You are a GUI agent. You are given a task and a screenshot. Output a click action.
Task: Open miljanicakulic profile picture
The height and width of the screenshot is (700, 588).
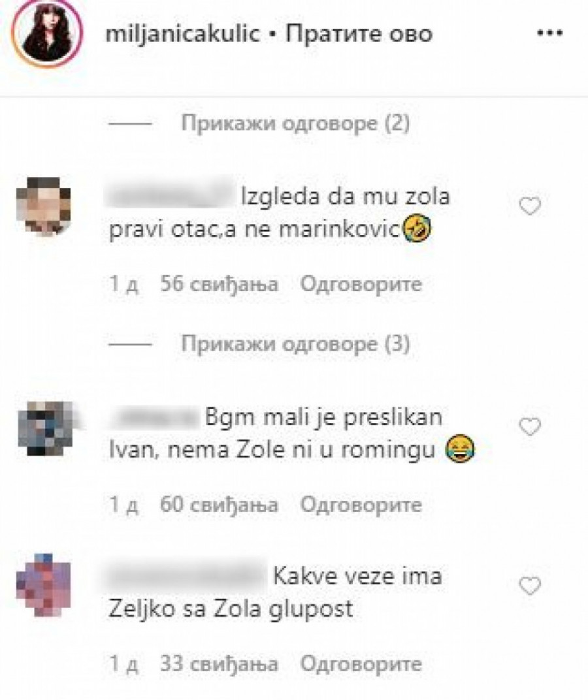click(47, 34)
